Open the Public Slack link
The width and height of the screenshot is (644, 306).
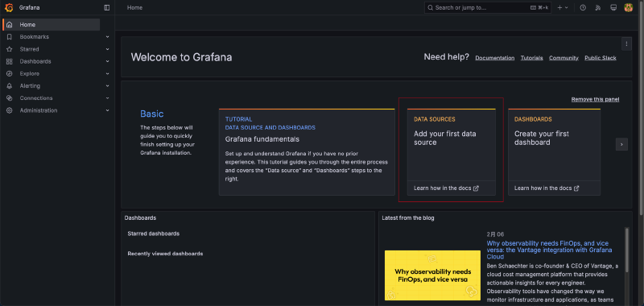click(x=601, y=58)
